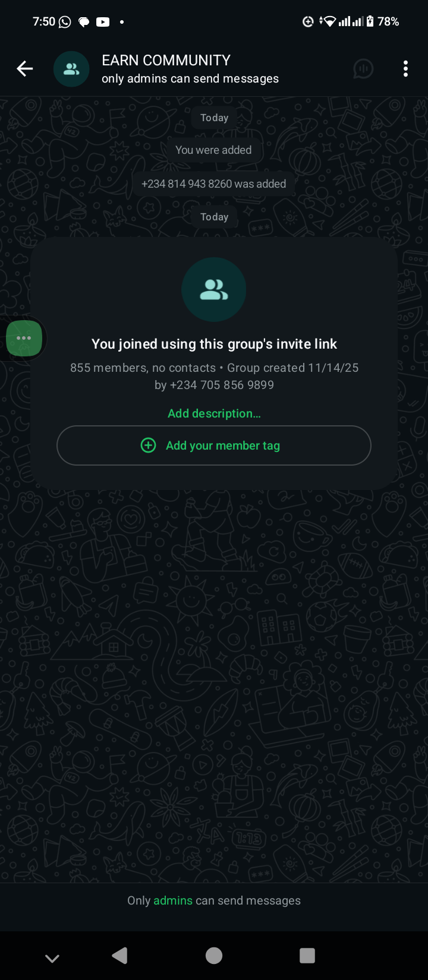This screenshot has height=980, width=428.
Task: Tap the voice chat waveform icon
Action: coord(363,69)
